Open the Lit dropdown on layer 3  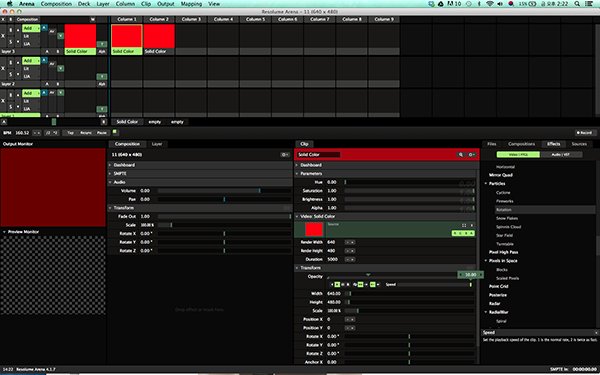31,36
